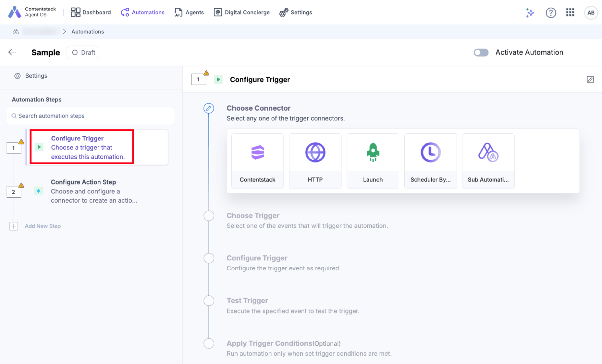Click the Contentstack Agent OS logo

[x=32, y=12]
